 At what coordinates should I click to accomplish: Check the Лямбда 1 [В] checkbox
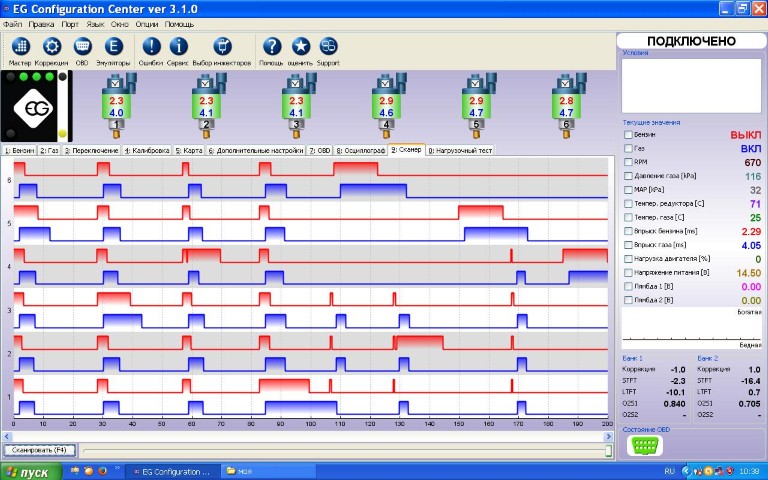(x=628, y=286)
